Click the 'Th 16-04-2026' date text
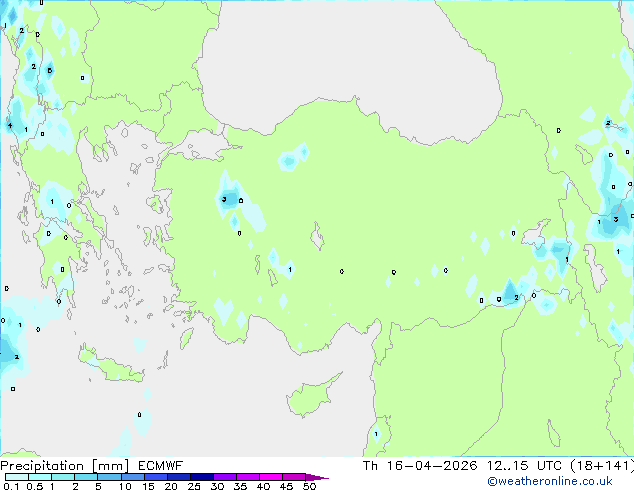634x490 pixels. click(x=420, y=466)
